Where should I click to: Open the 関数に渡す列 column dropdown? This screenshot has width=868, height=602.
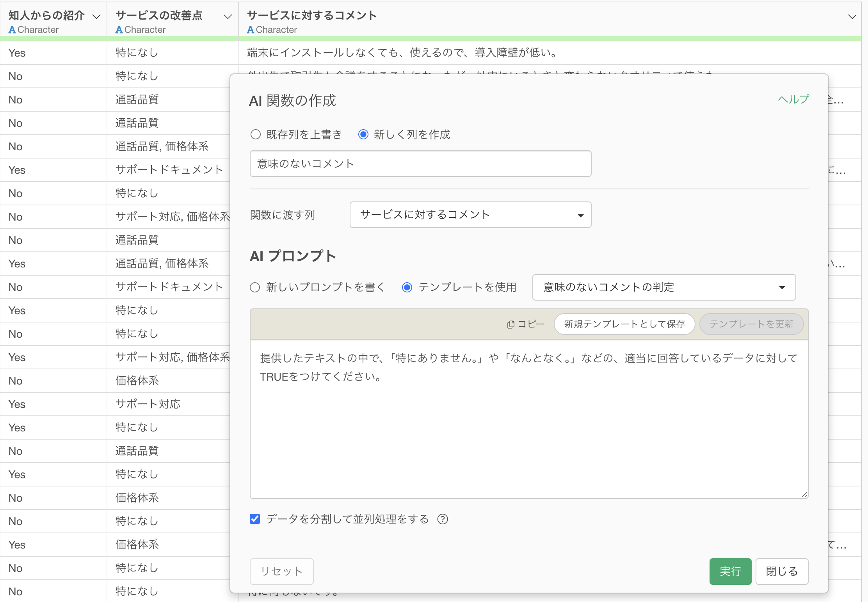click(470, 215)
